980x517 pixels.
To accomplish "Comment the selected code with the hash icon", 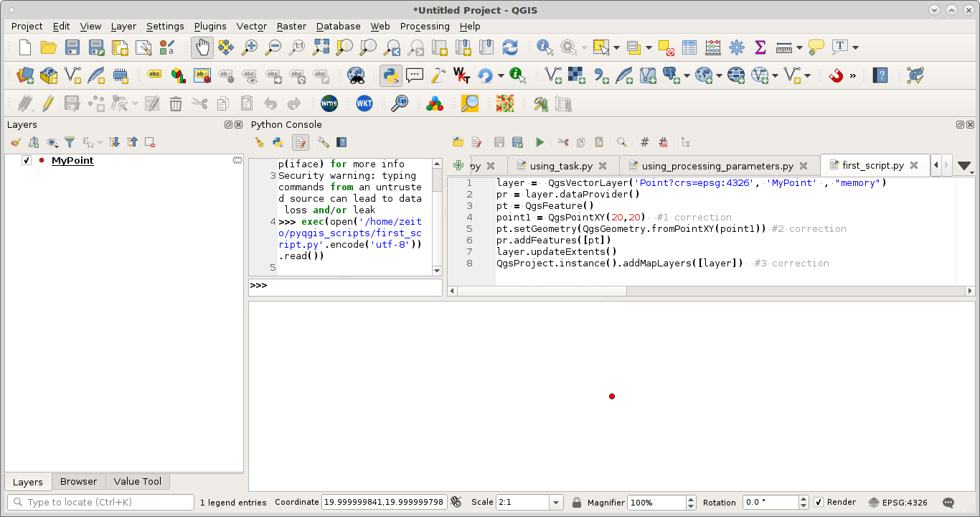I will [x=645, y=142].
